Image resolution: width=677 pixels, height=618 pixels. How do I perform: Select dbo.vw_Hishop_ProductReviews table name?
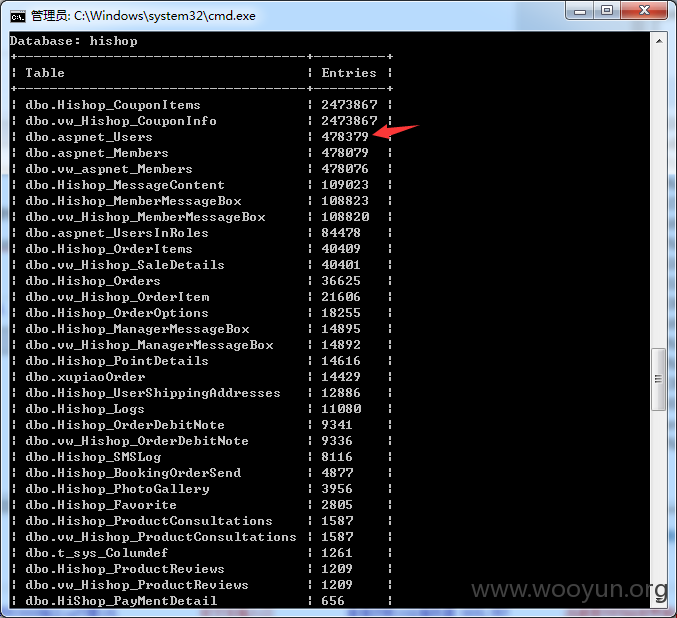click(137, 585)
